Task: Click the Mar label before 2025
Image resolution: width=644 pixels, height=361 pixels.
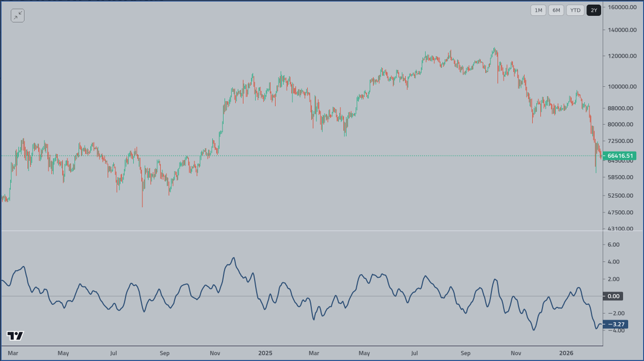Action: point(13,353)
